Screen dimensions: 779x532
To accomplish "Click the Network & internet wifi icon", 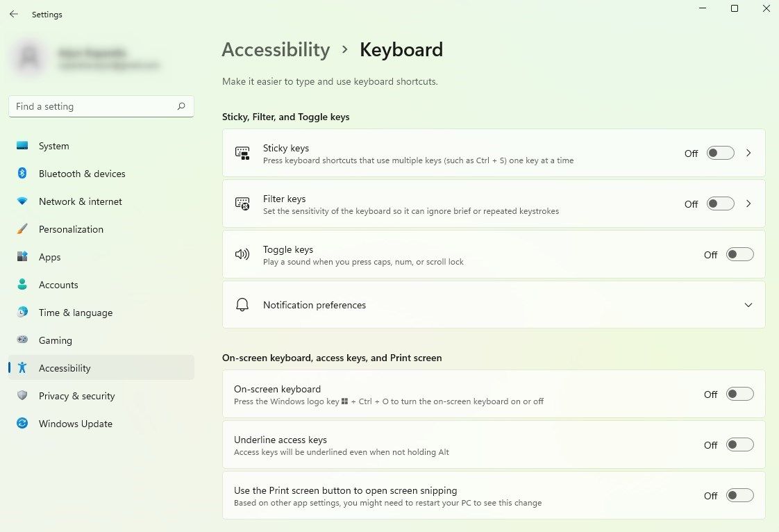I will tap(22, 201).
